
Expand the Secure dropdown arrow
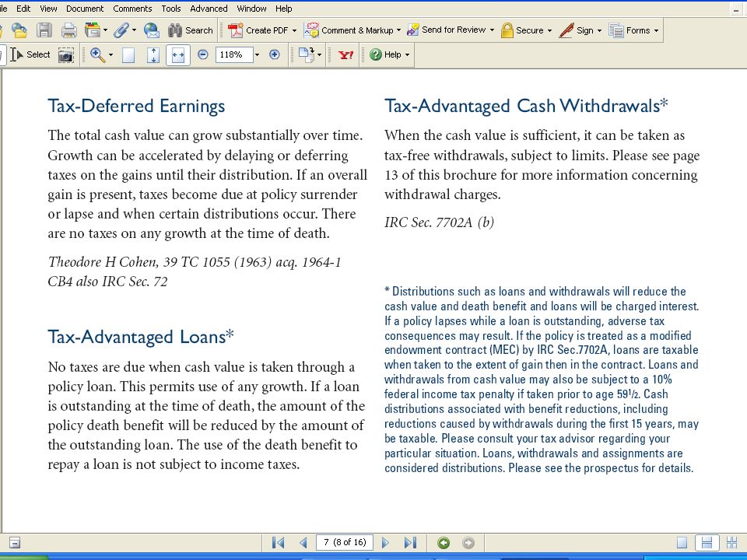pyautogui.click(x=549, y=30)
